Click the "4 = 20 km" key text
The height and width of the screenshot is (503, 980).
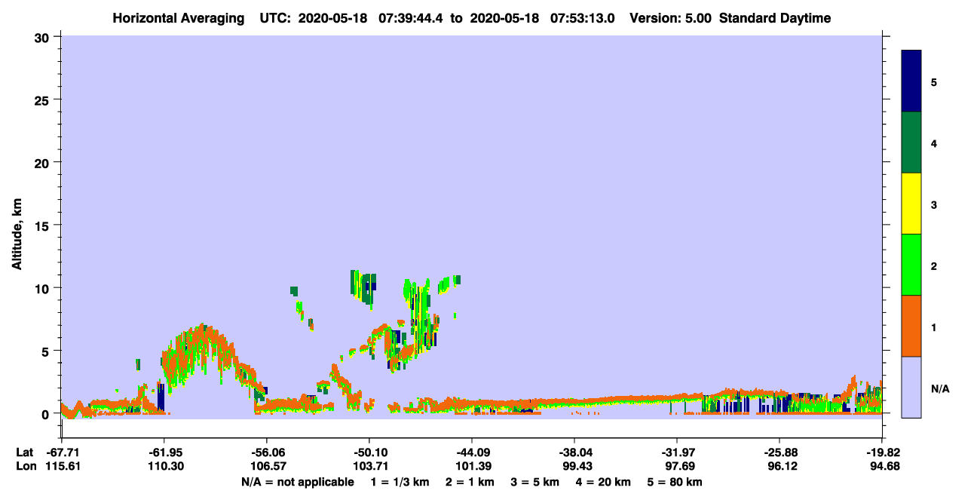click(605, 482)
